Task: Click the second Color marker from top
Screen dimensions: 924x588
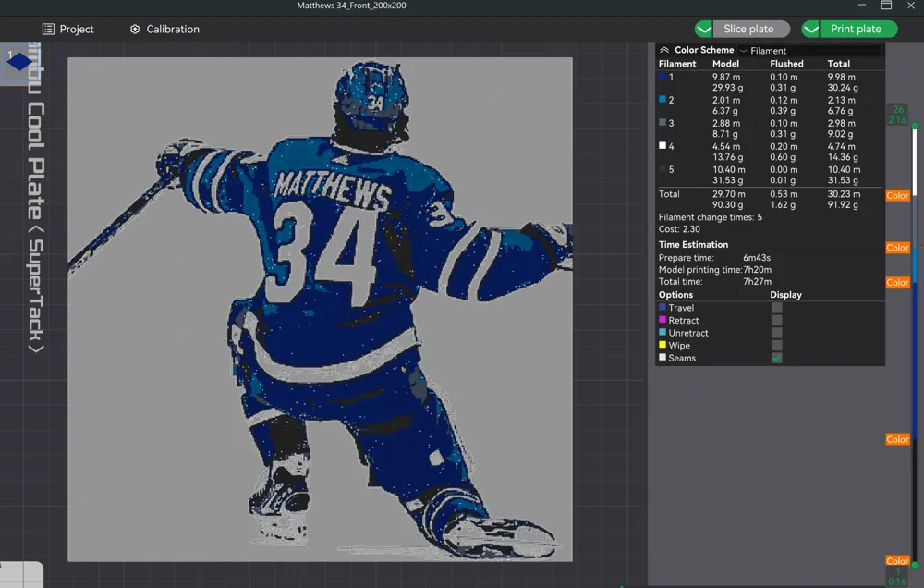Action: click(897, 248)
